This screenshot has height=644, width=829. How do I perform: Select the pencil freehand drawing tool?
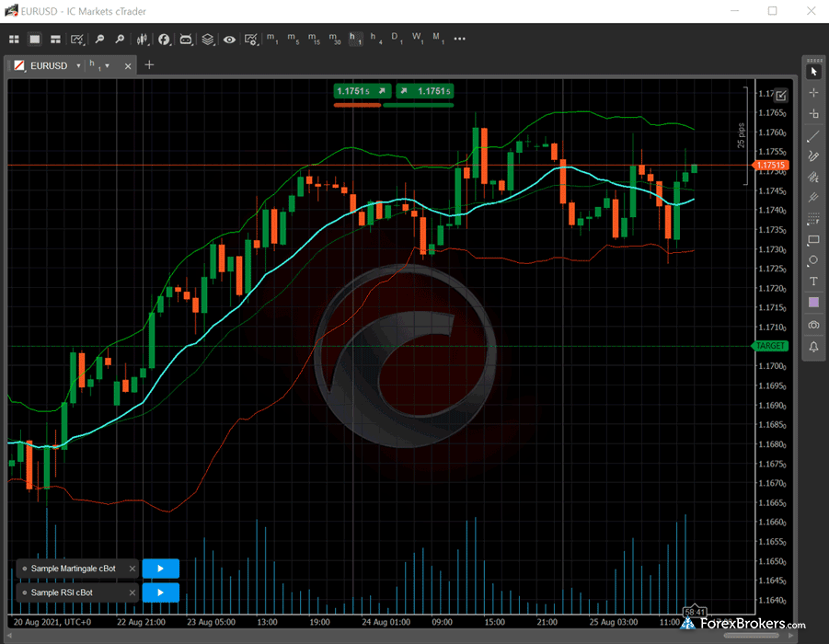(813, 156)
